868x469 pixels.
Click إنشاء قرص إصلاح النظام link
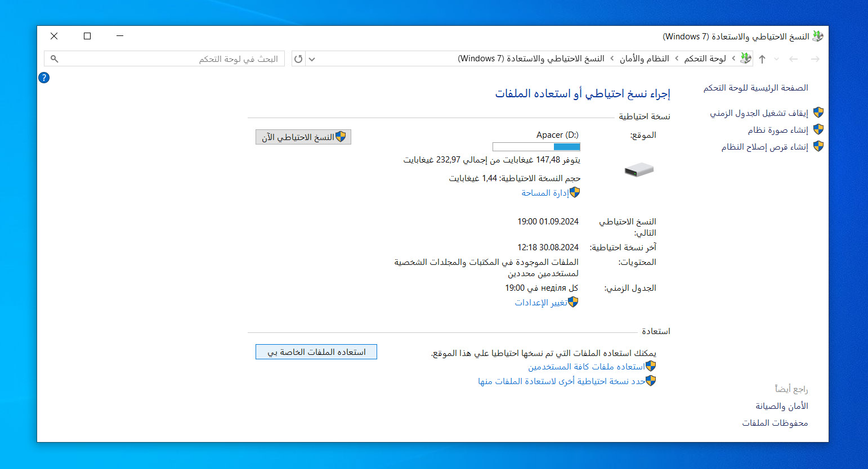(765, 147)
